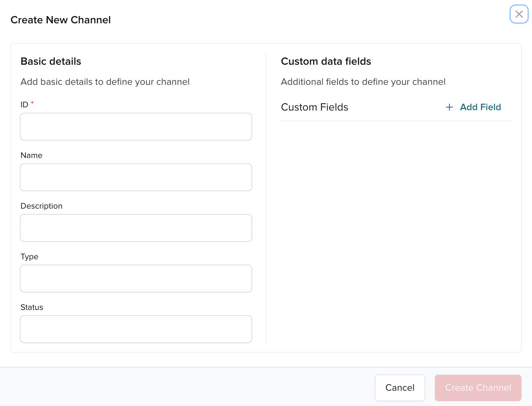The height and width of the screenshot is (406, 532).
Task: Click the Create New Channel dialog title
Action: coord(61,20)
